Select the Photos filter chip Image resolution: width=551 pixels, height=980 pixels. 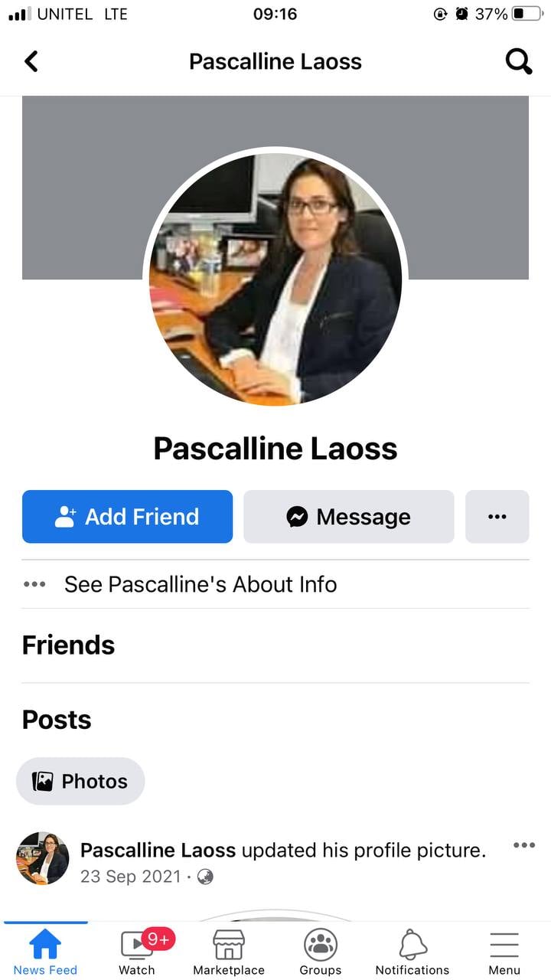[80, 781]
